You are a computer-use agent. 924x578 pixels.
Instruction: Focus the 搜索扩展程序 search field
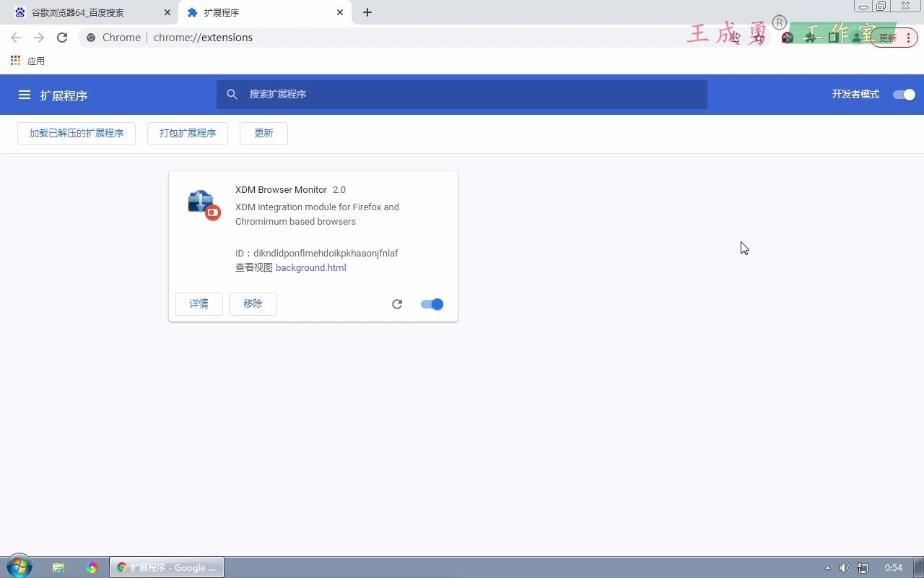click(x=462, y=95)
